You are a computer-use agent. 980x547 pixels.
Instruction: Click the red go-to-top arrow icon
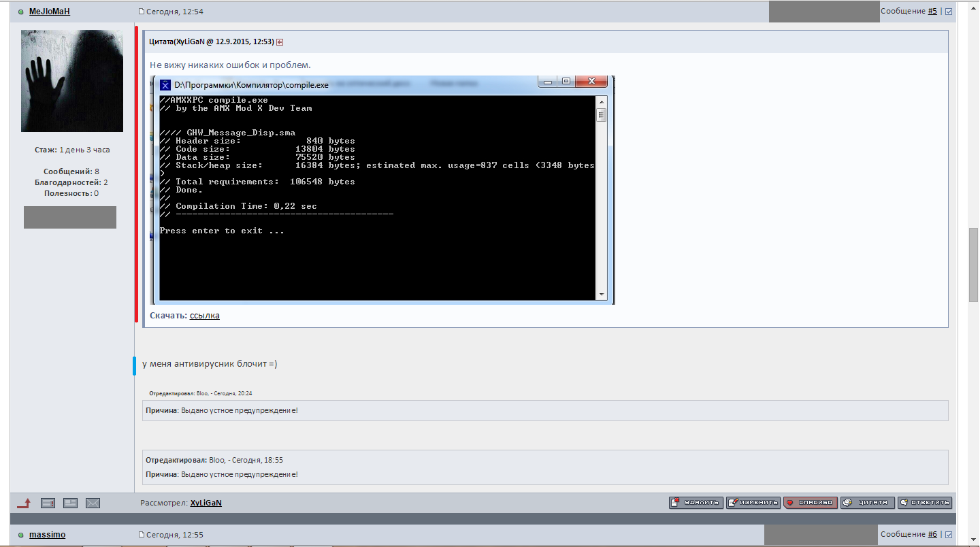tap(24, 503)
